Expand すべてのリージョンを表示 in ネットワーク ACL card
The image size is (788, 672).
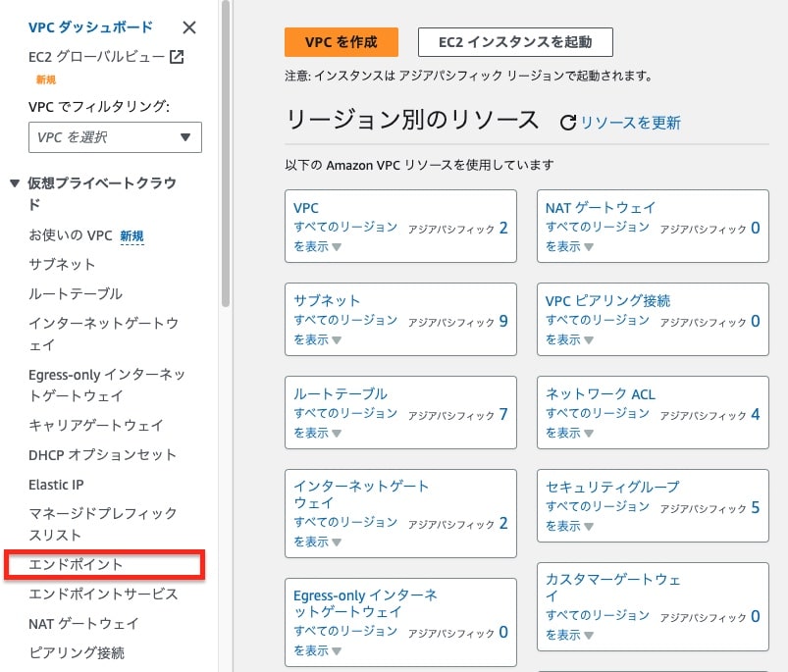(598, 423)
